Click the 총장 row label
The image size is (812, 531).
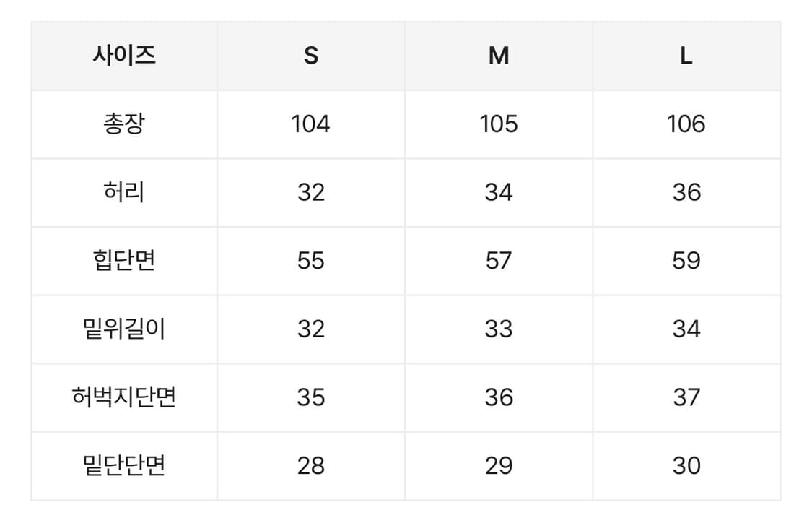124,124
